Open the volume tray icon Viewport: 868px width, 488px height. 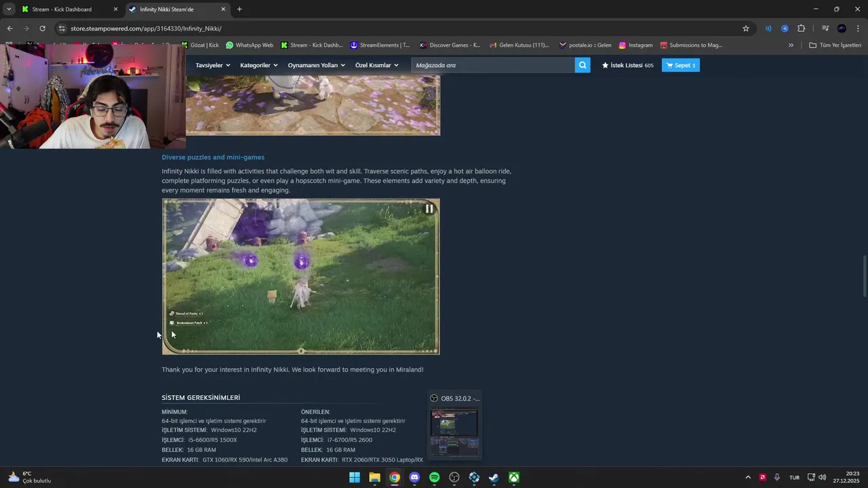[x=822, y=477]
